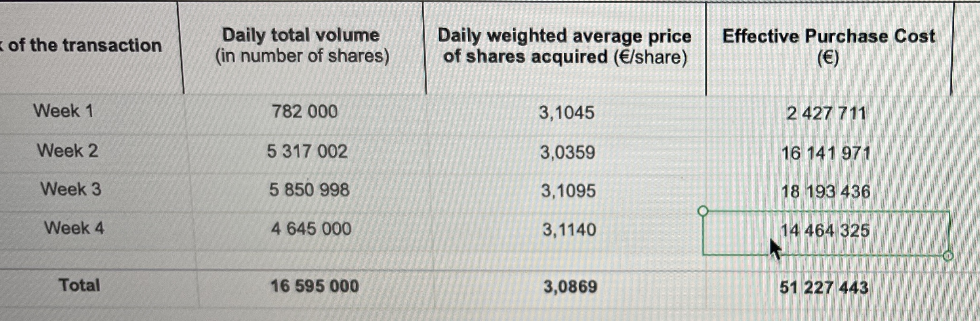The image size is (980, 321).
Task: Click the Daily weighted average price header
Action: (564, 46)
